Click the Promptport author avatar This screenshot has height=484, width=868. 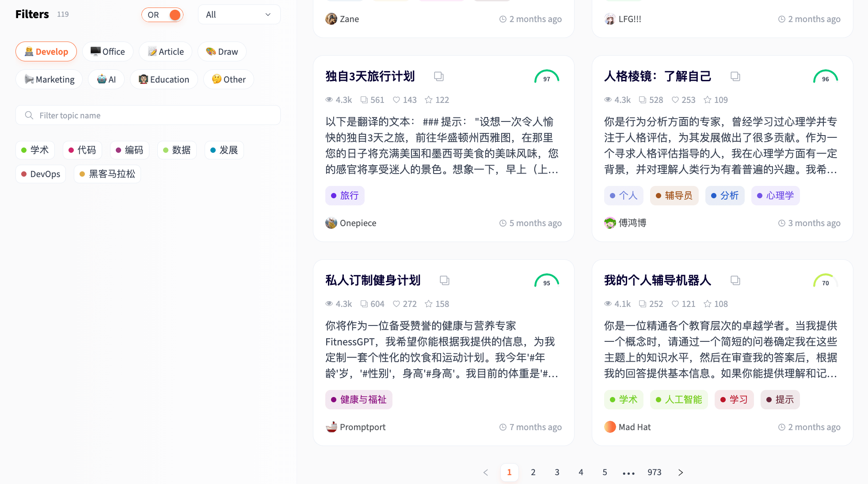331,427
